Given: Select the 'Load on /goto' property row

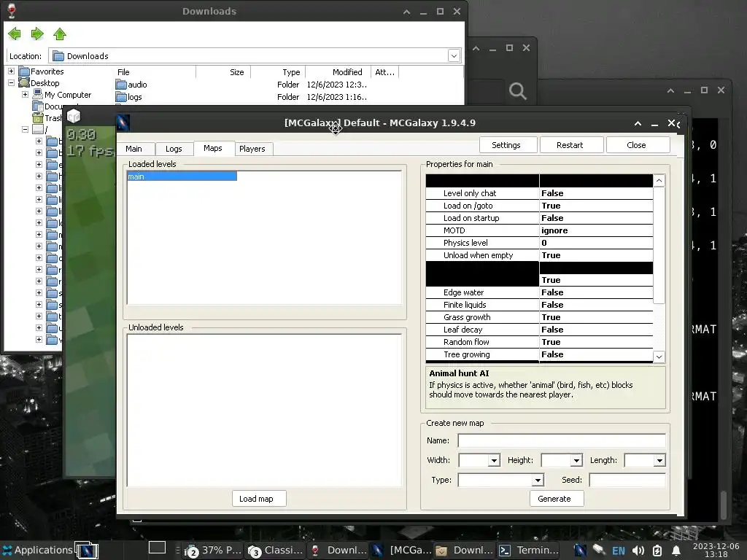Looking at the screenshot, I should [539, 206].
